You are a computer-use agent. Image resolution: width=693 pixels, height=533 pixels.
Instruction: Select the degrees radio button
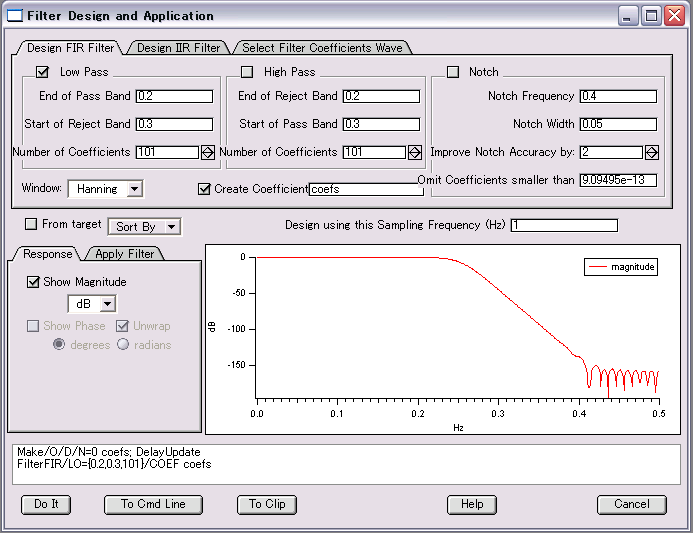pos(59,344)
